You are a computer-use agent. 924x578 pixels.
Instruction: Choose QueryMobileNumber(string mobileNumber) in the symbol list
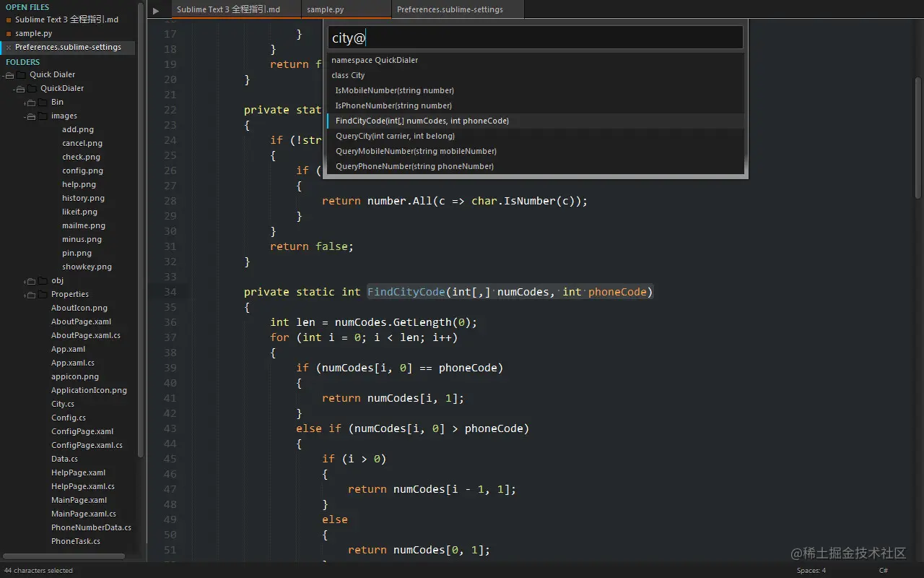(536, 151)
